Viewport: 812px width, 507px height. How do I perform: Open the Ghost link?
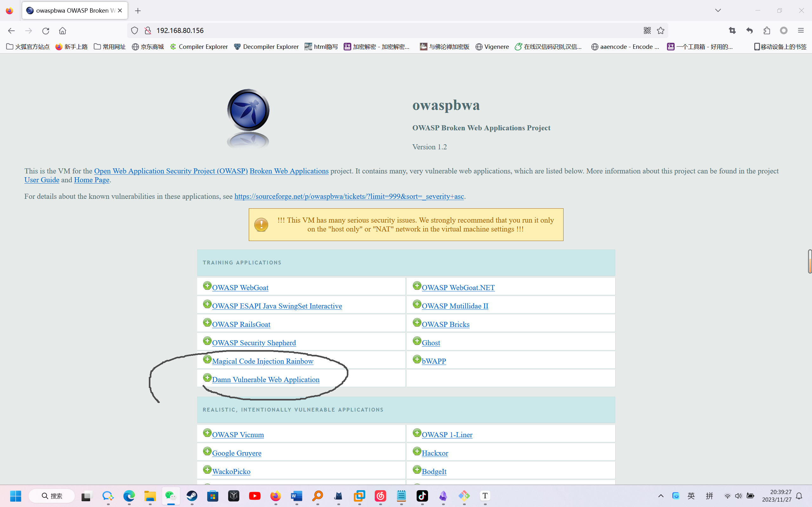[x=431, y=343]
